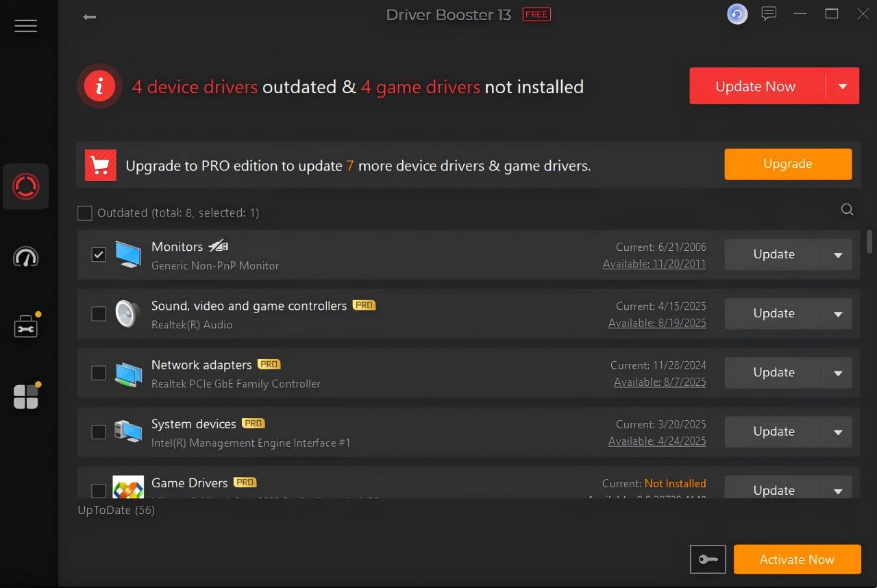Image resolution: width=877 pixels, height=588 pixels.
Task: Click the PRO badge on Sound controllers
Action: [364, 305]
